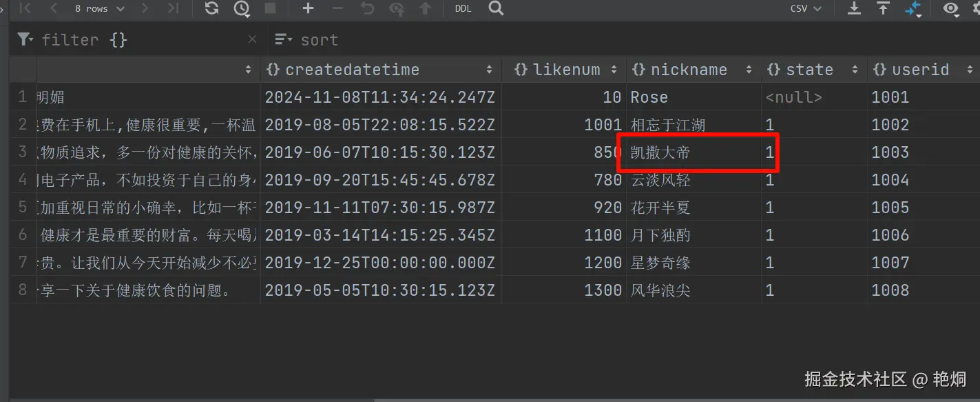Submit changes using the upload arrow icon
The height and width of the screenshot is (402, 980).
[x=425, y=9]
